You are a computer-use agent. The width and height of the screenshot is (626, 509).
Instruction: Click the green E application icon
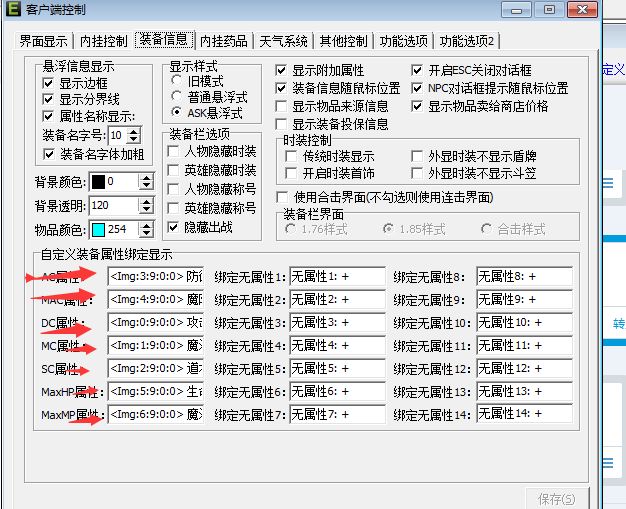click(x=13, y=9)
